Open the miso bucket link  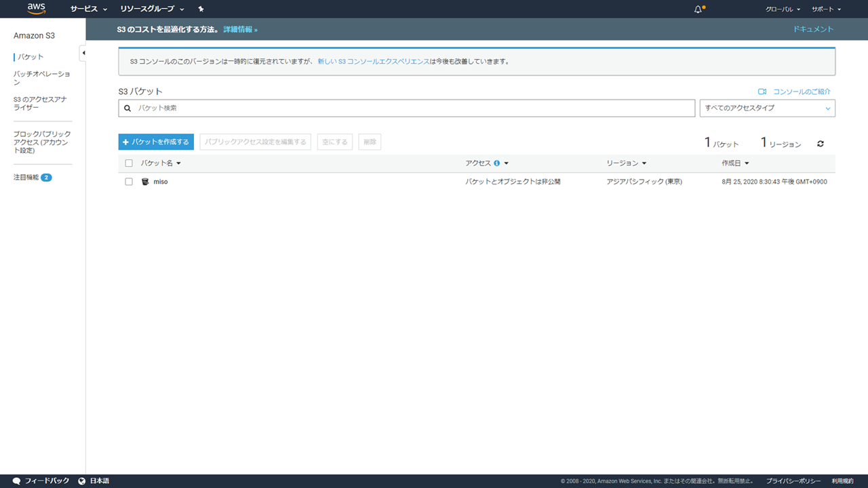[x=161, y=182]
